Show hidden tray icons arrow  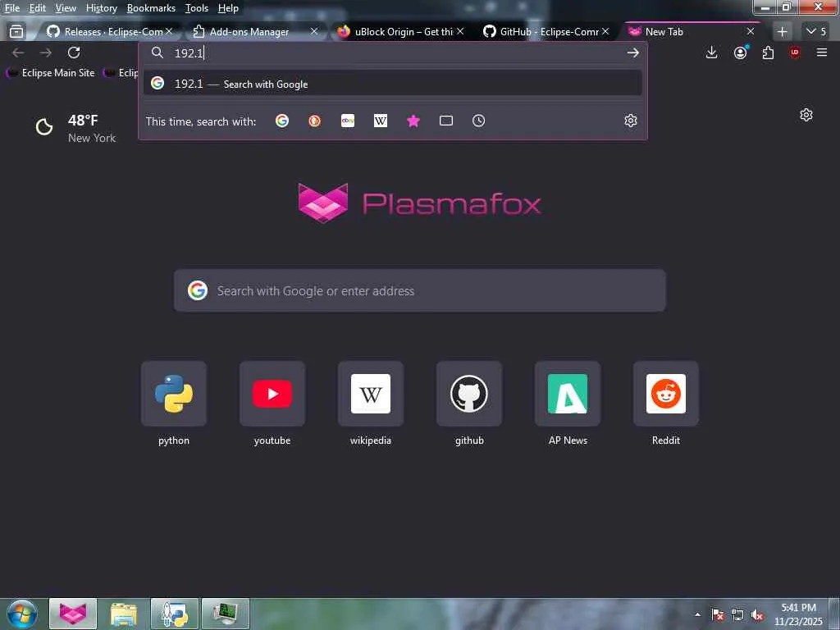pos(697,614)
